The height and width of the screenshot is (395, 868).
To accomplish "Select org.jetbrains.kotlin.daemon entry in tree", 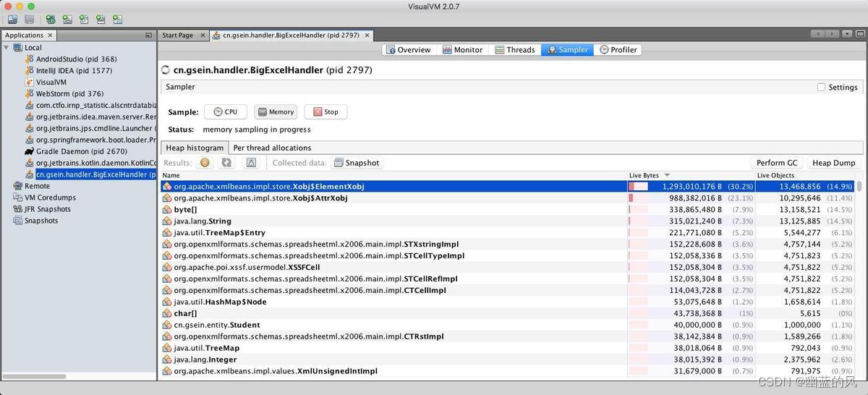I will click(95, 163).
